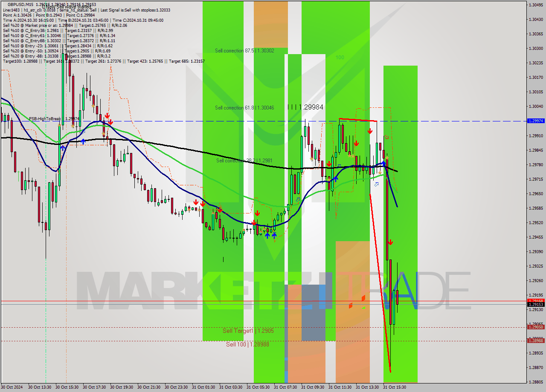
Task: Click the 1.30235 price scale value
Action: tap(536, 63)
